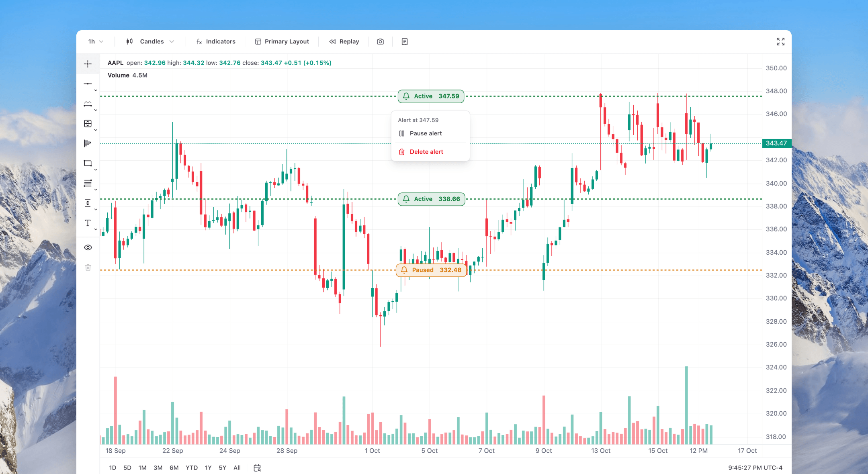
Task: Expand the rectangle tool submenu arrow
Action: click(96, 170)
